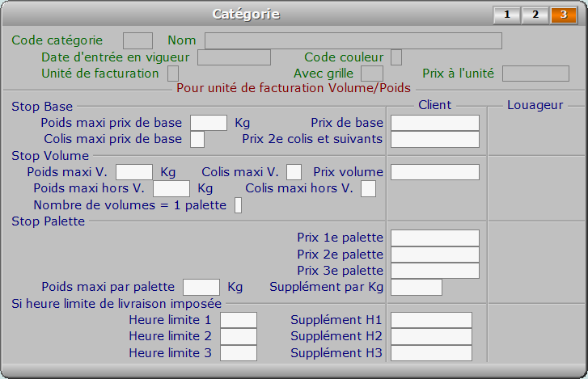Image resolution: width=588 pixels, height=379 pixels.
Task: Focus the Colis maxi hors V. field
Action: point(368,188)
